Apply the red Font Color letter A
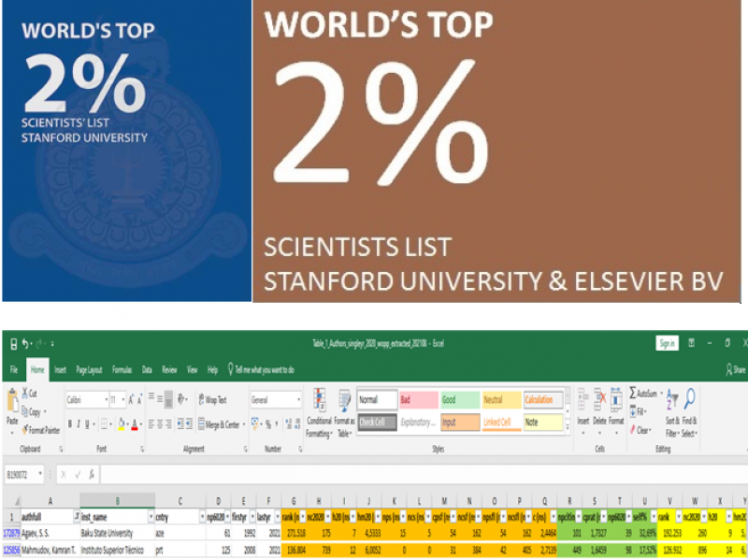The height and width of the screenshot is (560, 748). [135, 424]
